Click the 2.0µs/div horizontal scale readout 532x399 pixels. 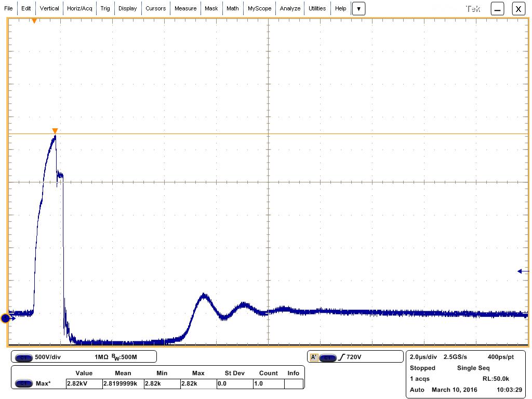click(423, 357)
